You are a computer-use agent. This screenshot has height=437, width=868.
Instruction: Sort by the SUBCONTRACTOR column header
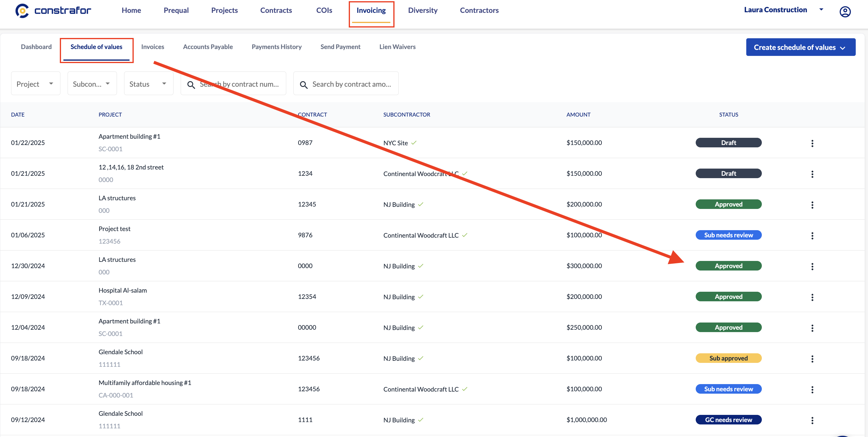tap(407, 115)
